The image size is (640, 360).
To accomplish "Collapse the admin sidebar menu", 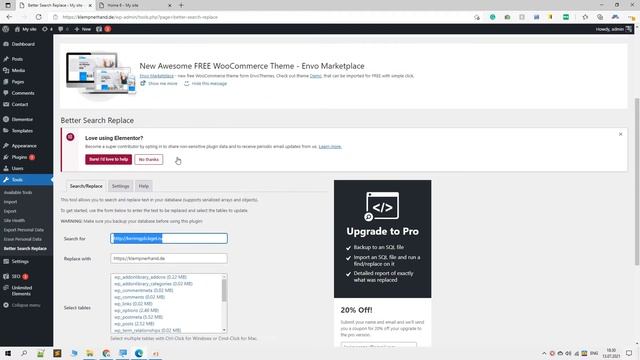I will [25, 305].
